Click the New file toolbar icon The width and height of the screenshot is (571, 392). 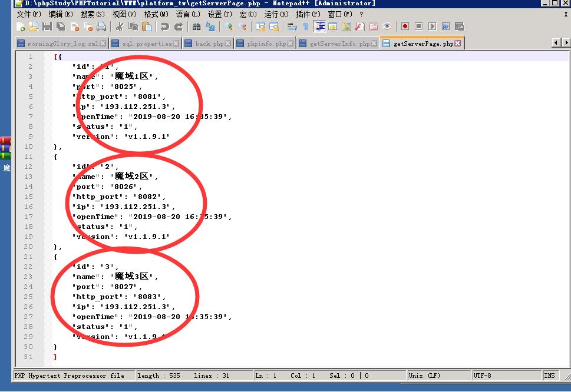pyautogui.click(x=21, y=26)
